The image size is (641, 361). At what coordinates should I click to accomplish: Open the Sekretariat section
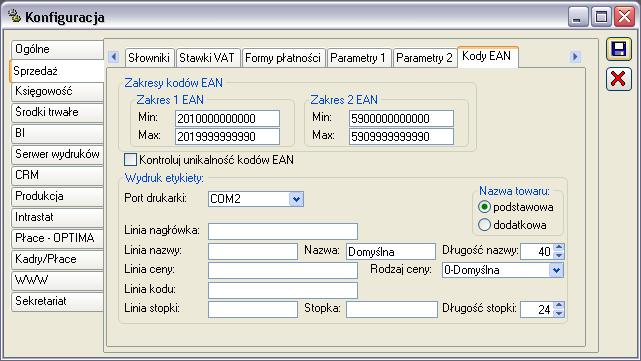(57, 301)
